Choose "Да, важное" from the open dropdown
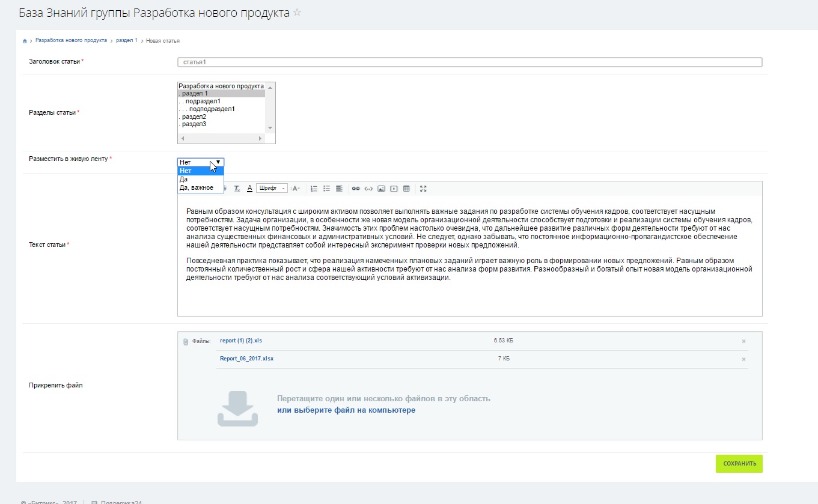The width and height of the screenshot is (818, 504). pyautogui.click(x=197, y=187)
